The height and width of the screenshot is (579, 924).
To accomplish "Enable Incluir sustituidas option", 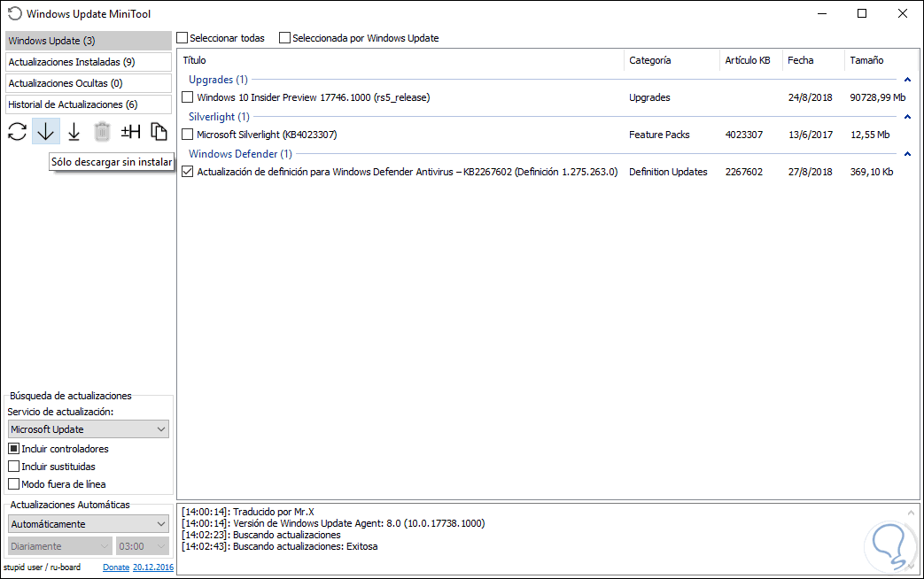I will pos(13,466).
